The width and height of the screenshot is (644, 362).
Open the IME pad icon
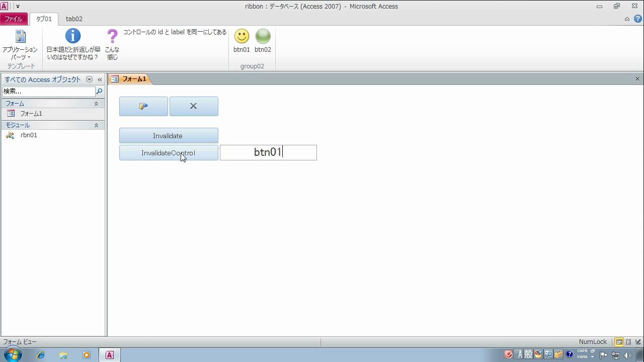[538, 354]
